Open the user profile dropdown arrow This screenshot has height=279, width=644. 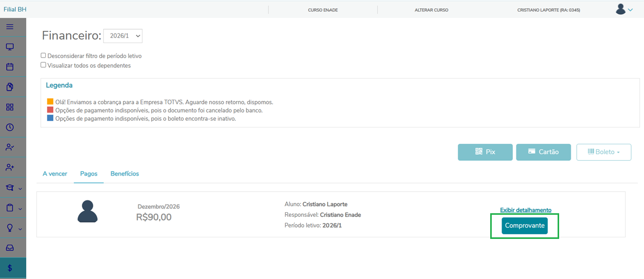[x=631, y=10]
